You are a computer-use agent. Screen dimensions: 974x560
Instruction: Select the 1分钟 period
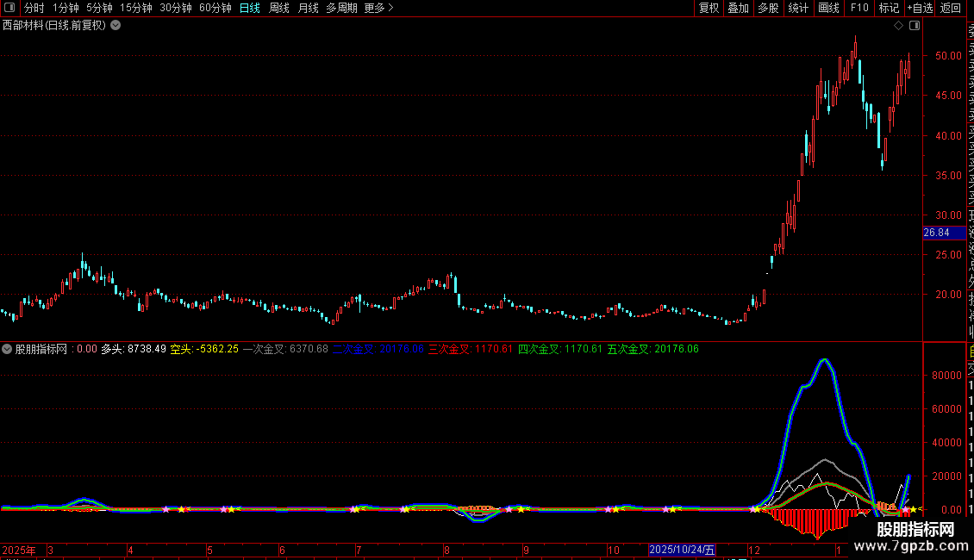coord(66,8)
